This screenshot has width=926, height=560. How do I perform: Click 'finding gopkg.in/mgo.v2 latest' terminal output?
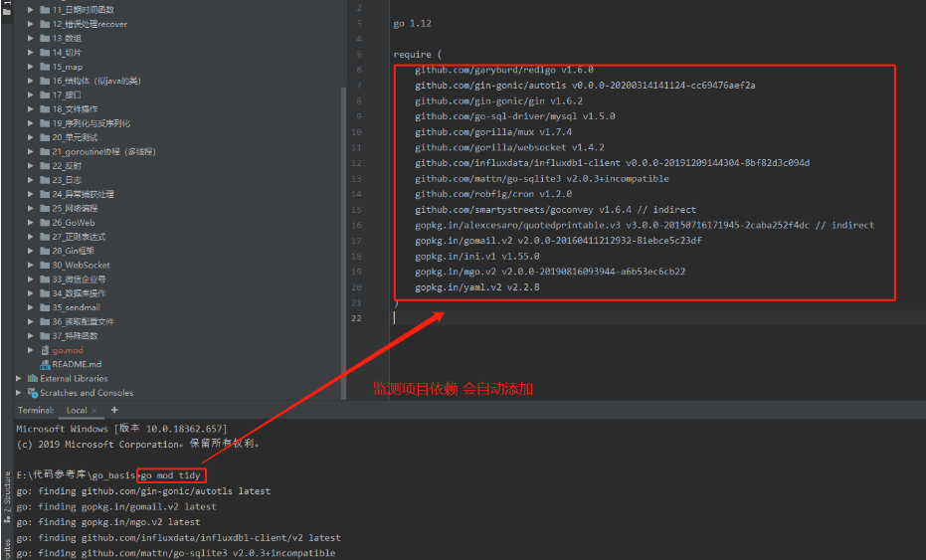[x=108, y=522]
